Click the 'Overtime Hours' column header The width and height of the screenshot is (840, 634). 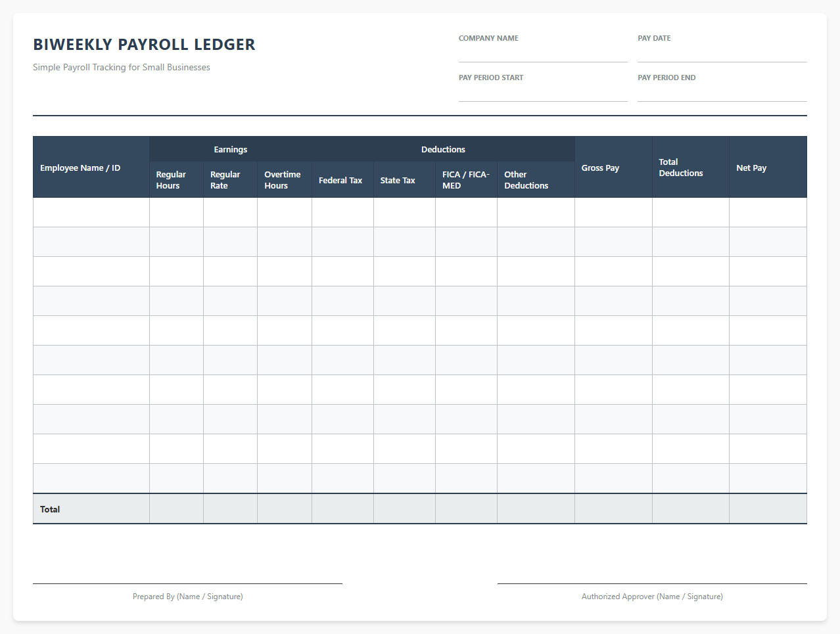click(285, 180)
